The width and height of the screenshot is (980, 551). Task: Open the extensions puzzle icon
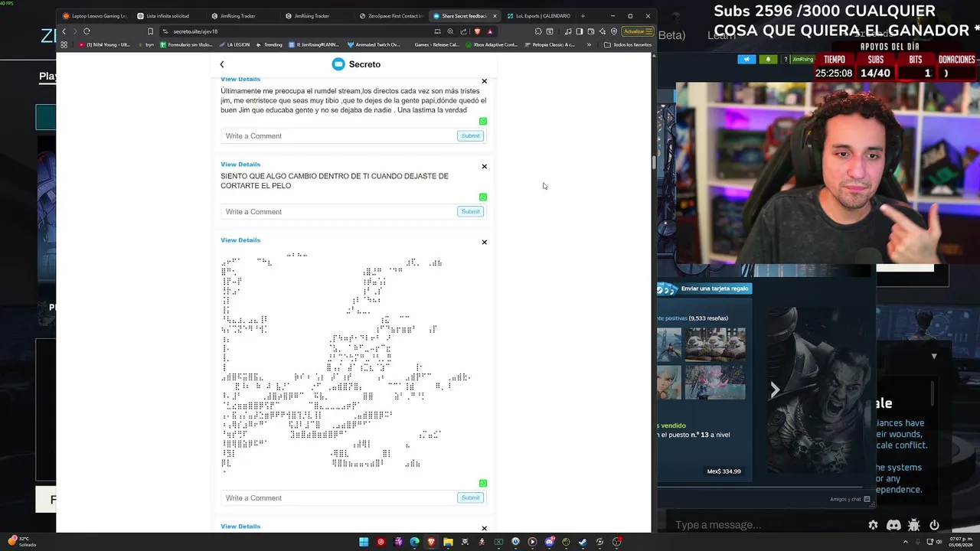tap(538, 31)
